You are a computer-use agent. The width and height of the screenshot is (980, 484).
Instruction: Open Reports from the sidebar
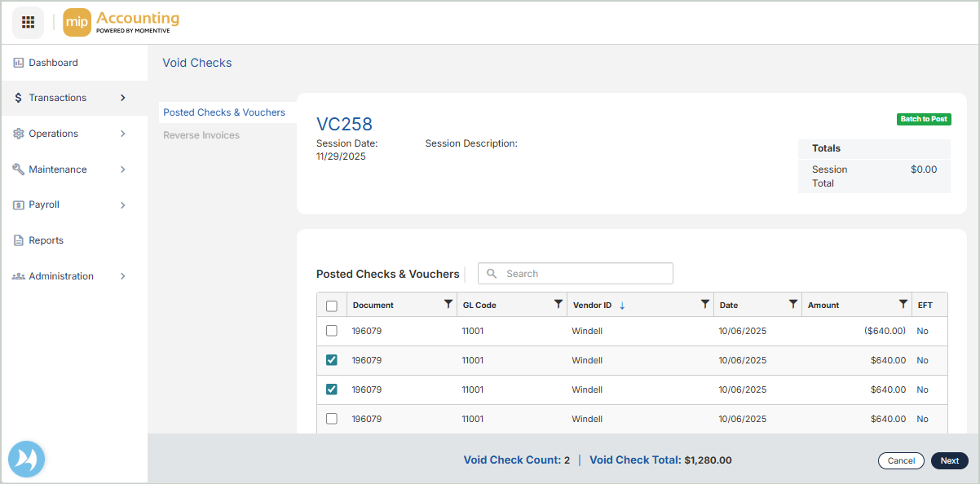(x=46, y=240)
